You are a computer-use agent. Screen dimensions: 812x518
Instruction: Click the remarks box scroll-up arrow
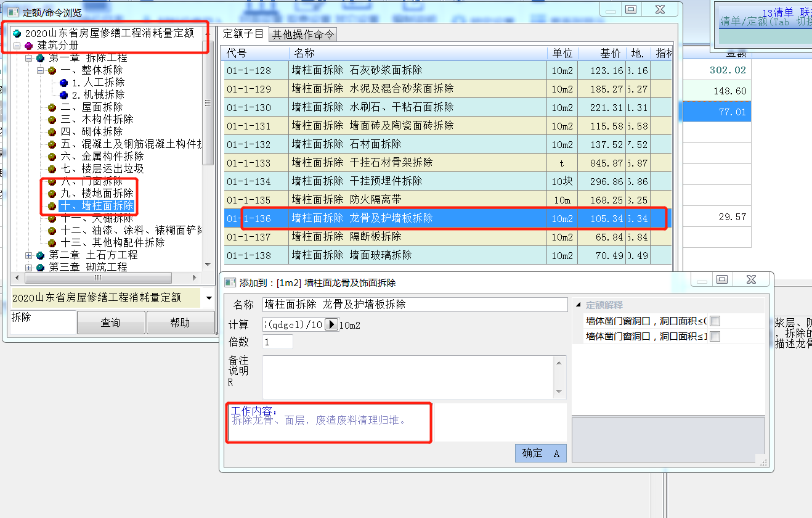559,363
